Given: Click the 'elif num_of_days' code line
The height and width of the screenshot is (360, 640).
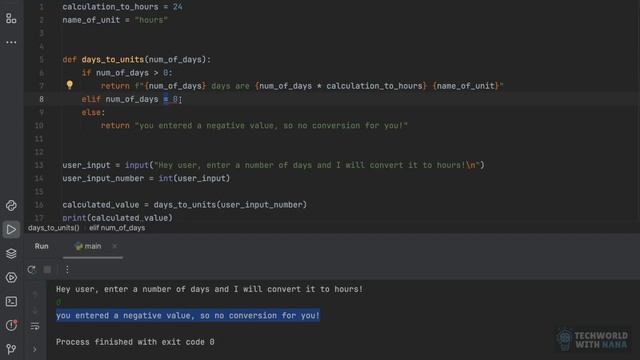Looking at the screenshot, I should (x=131, y=99).
